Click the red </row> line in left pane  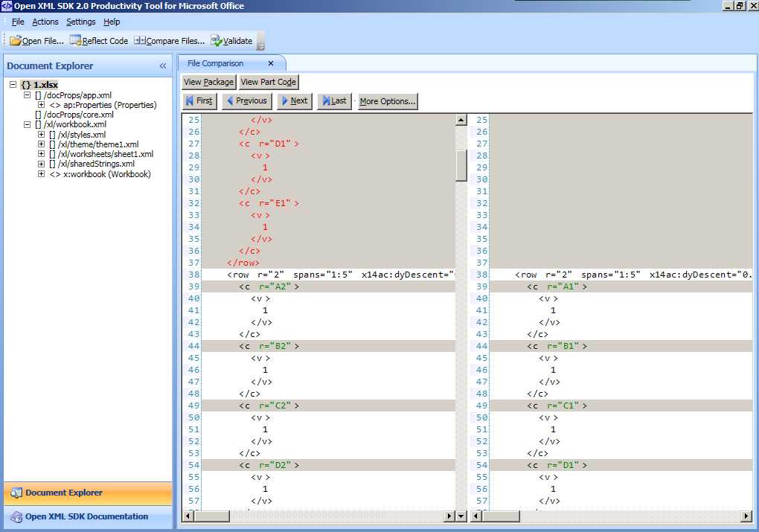click(x=328, y=263)
